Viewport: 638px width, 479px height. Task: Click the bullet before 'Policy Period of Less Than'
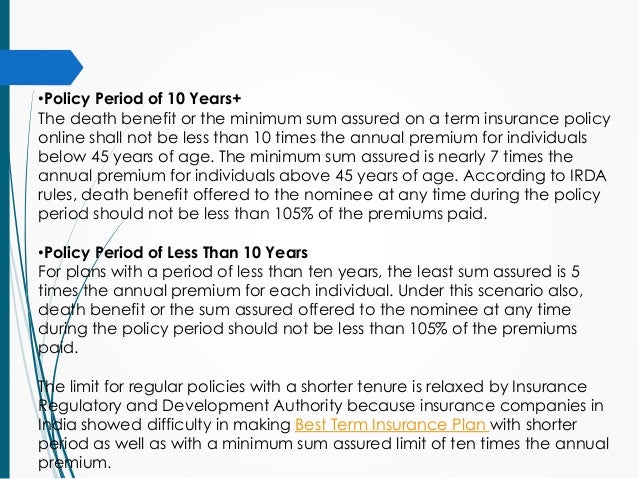[41, 254]
